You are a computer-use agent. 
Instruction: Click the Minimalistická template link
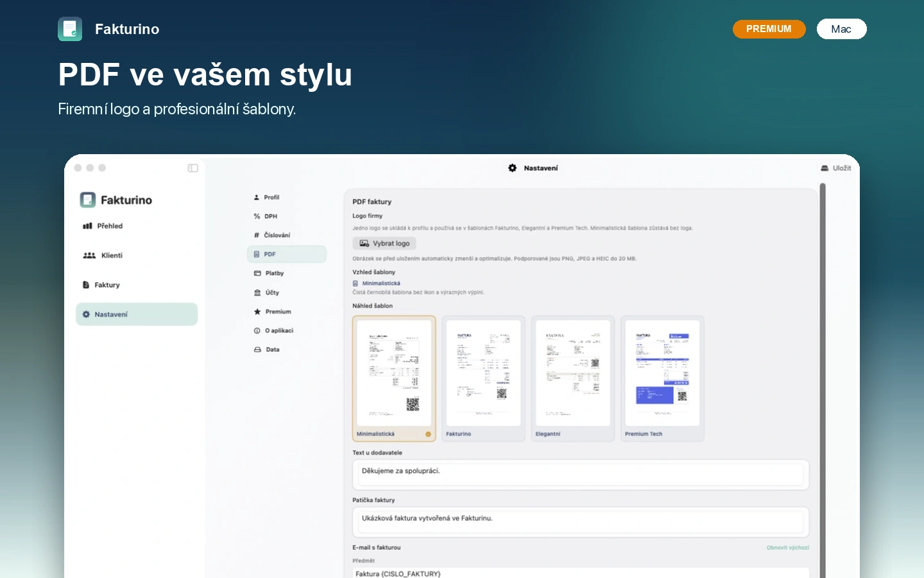[381, 283]
